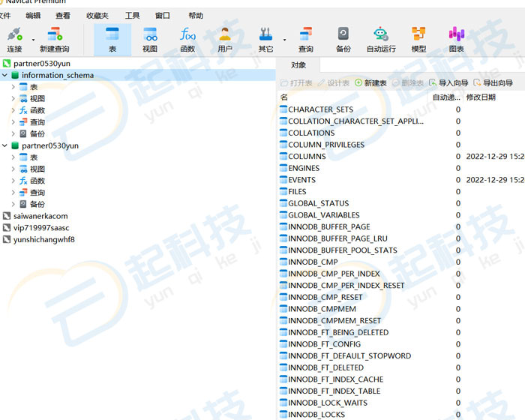Viewport: 525px width, 420px height.
Task: Click the INNODB_FT_CONFIG table icon
Action: click(x=283, y=344)
